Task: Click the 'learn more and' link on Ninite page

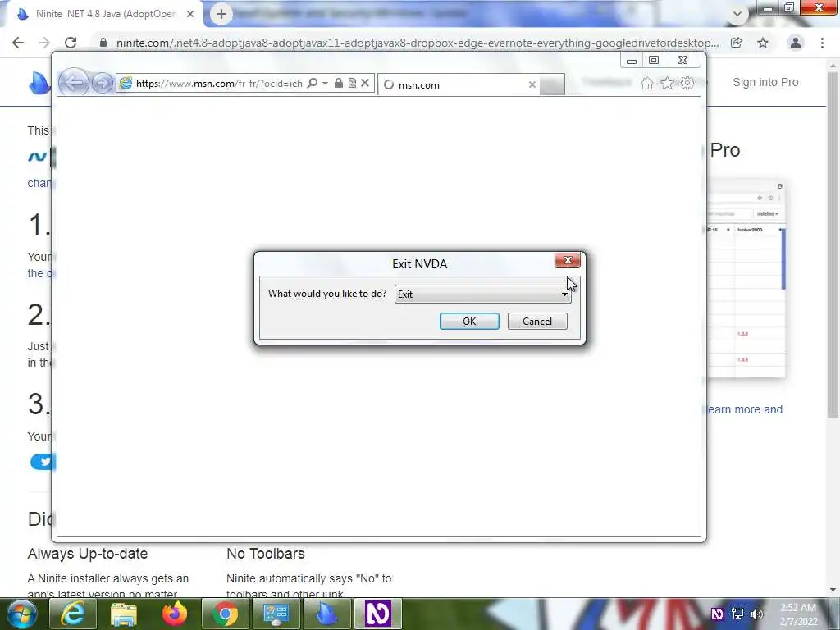Action: [745, 410]
